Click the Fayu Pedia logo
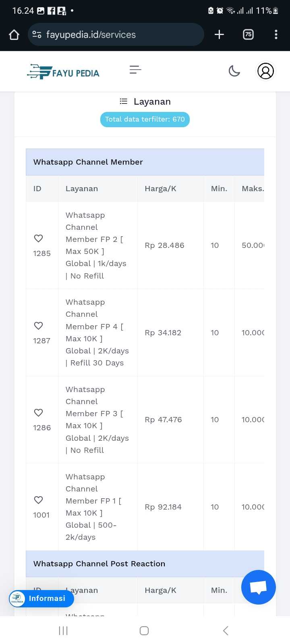This screenshot has width=290, height=644. (x=63, y=72)
